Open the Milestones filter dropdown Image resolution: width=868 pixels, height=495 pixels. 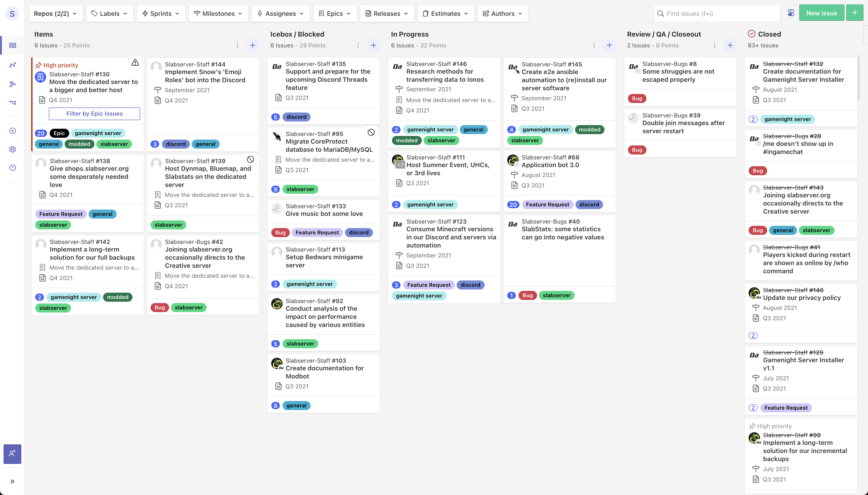tap(218, 13)
